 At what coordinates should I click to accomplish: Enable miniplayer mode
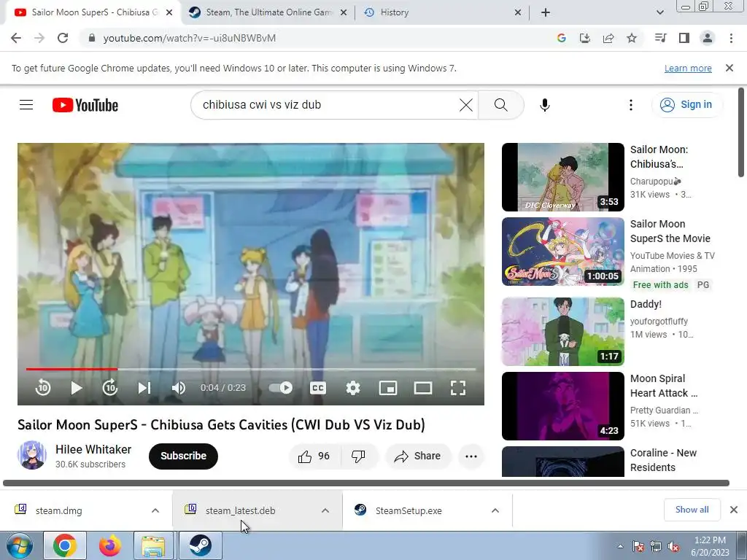(x=388, y=388)
